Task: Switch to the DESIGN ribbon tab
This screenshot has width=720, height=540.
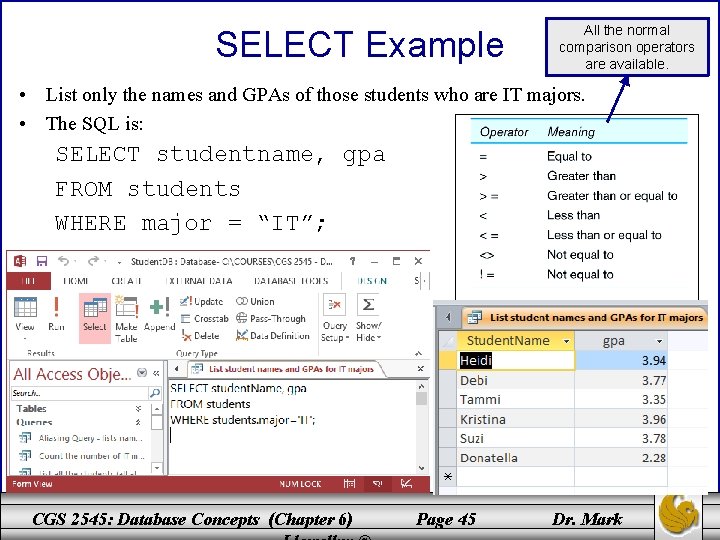Action: (x=372, y=281)
